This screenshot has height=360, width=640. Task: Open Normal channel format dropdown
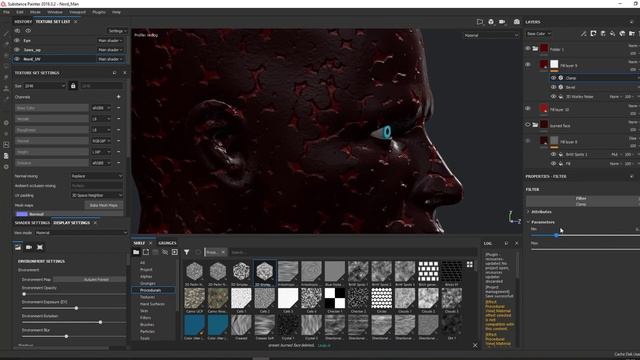click(101, 141)
